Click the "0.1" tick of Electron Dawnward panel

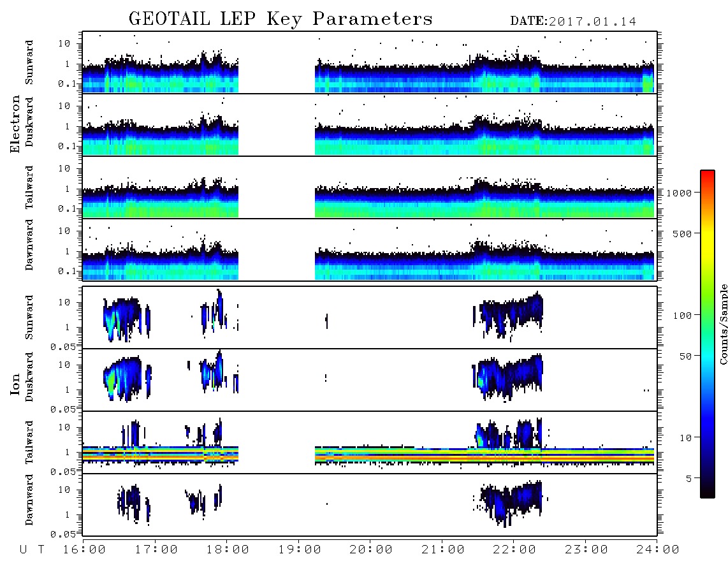point(68,271)
